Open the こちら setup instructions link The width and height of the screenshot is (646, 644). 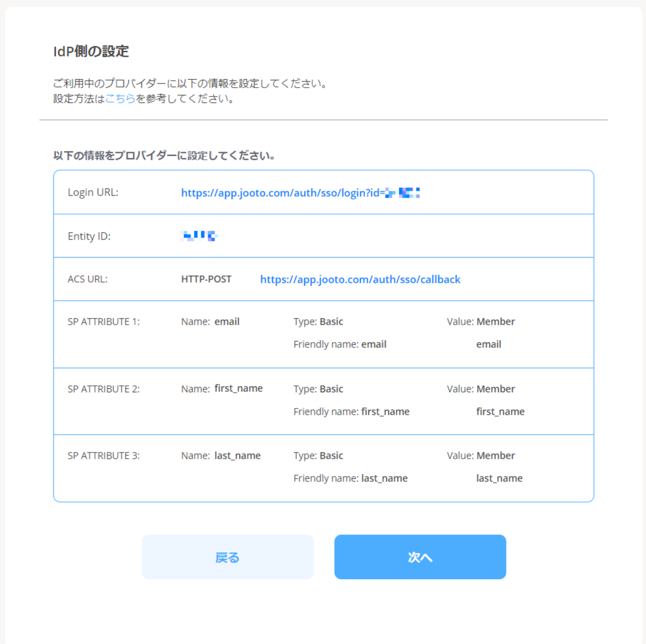click(x=120, y=98)
